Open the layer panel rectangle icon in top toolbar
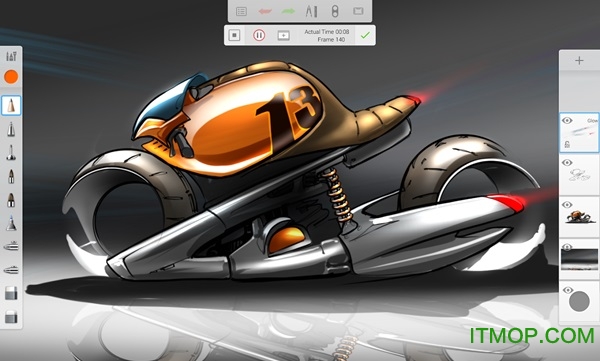Viewport: 600px width, 361px height. [x=358, y=11]
